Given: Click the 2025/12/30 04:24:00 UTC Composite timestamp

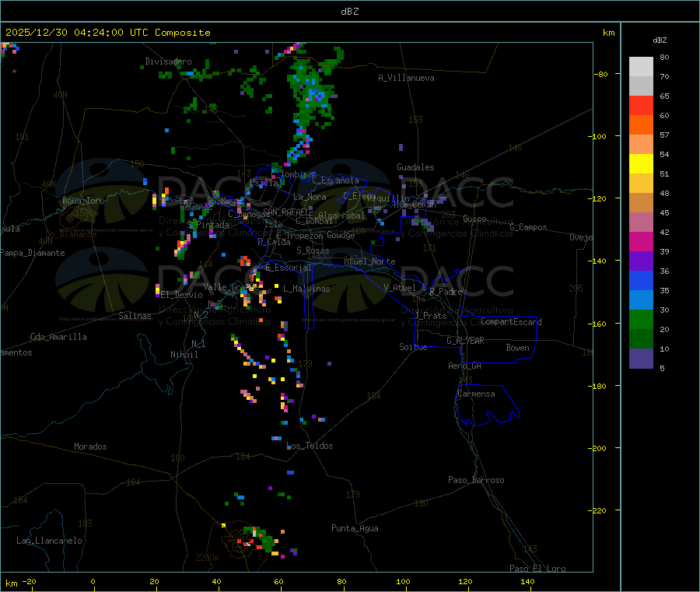Looking at the screenshot, I should (x=107, y=33).
